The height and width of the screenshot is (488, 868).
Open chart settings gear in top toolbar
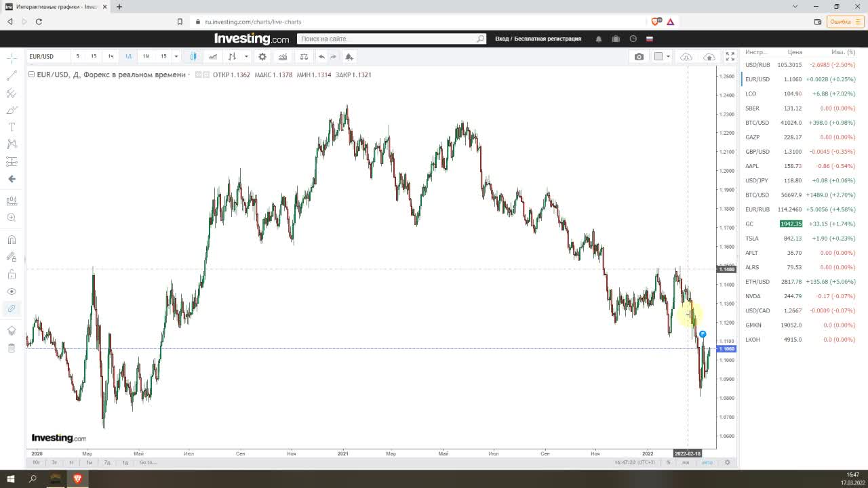[x=262, y=56]
